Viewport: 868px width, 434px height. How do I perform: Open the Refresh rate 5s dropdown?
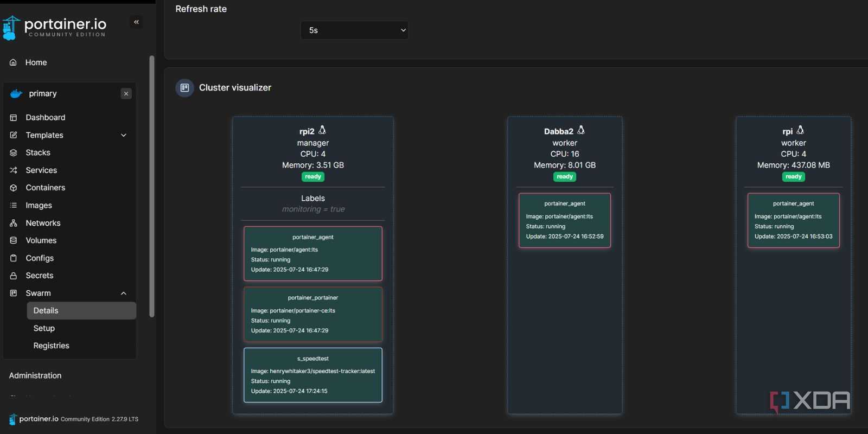[x=354, y=30]
